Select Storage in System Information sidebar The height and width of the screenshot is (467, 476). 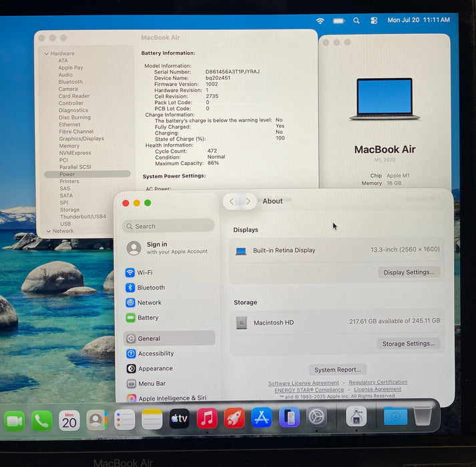coord(69,209)
